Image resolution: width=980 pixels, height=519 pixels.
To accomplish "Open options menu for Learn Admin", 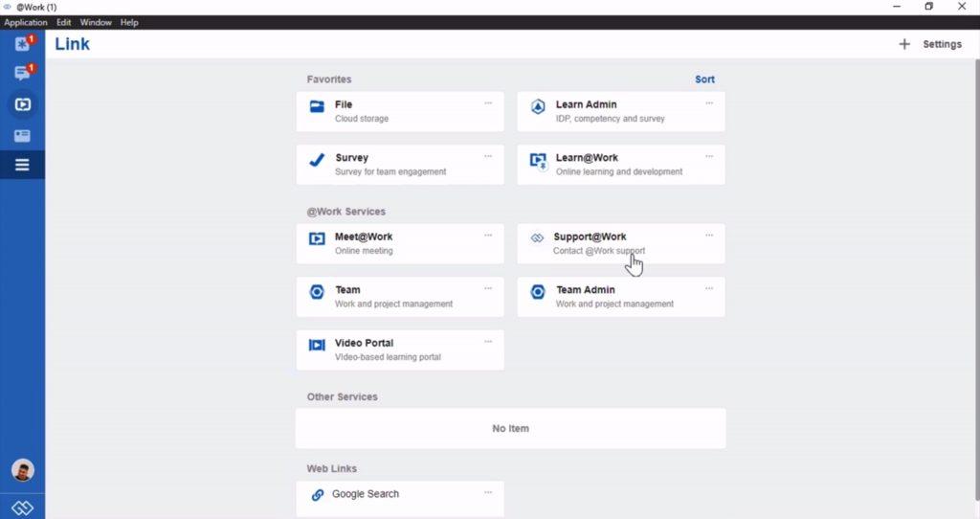I will pos(709,102).
